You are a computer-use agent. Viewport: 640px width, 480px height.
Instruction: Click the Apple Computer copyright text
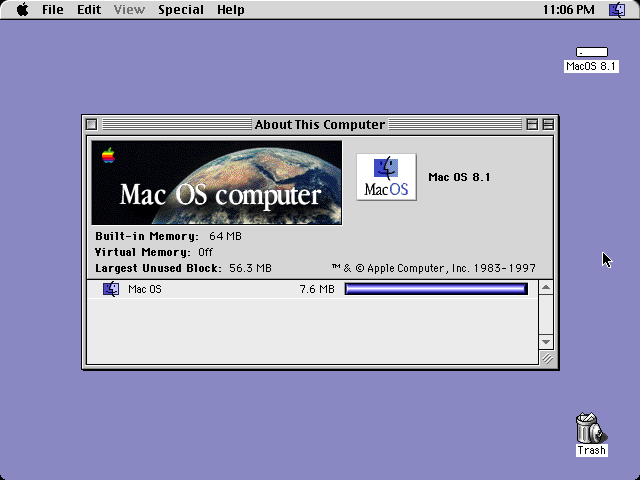click(x=433, y=268)
